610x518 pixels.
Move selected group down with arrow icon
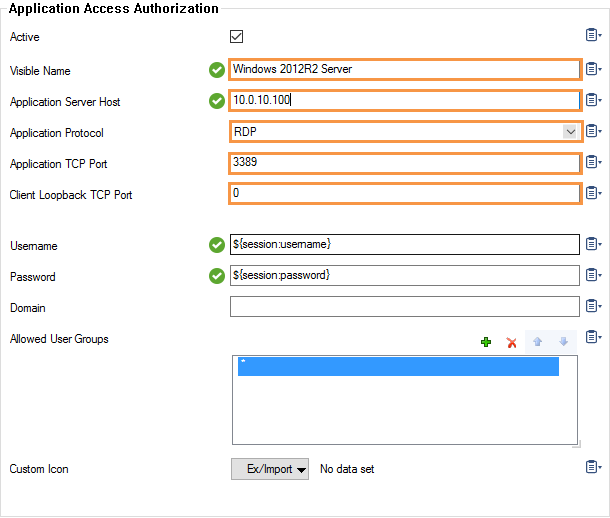point(563,342)
